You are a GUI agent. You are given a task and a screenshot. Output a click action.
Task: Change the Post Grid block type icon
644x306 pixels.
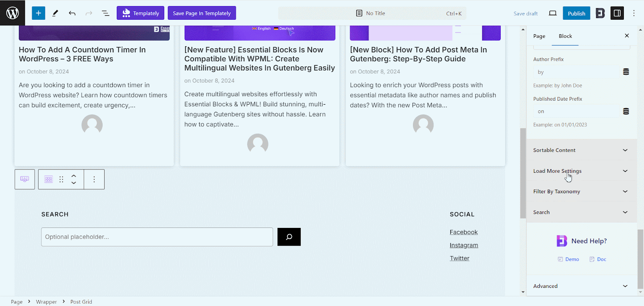pyautogui.click(x=49, y=179)
